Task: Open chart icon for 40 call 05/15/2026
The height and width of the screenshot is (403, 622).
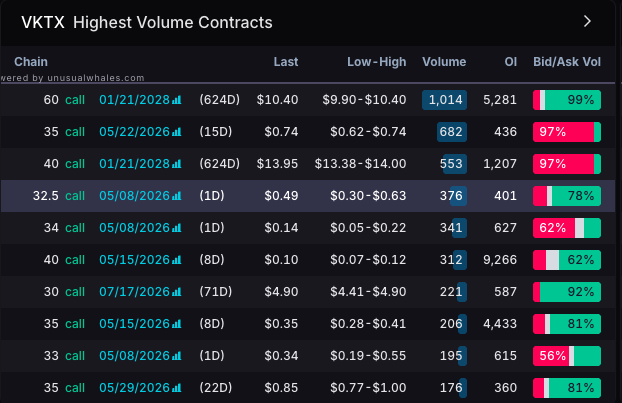Action: (x=177, y=260)
